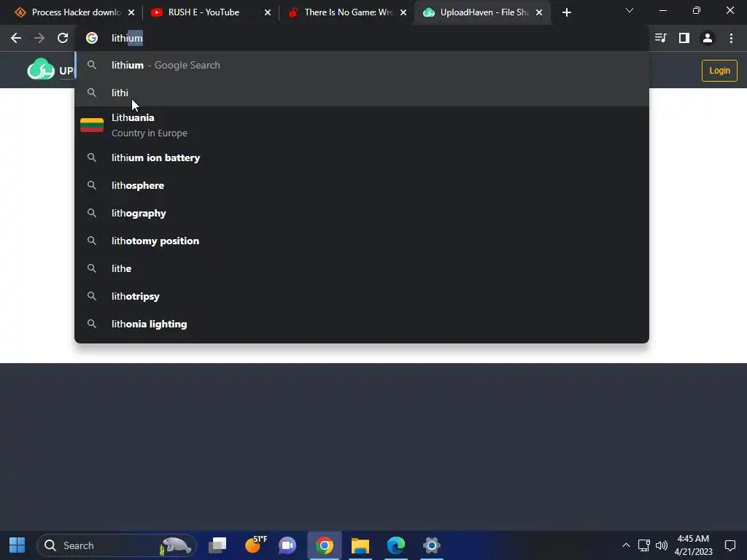
Task: Open a new browser tab
Action: coord(566,12)
